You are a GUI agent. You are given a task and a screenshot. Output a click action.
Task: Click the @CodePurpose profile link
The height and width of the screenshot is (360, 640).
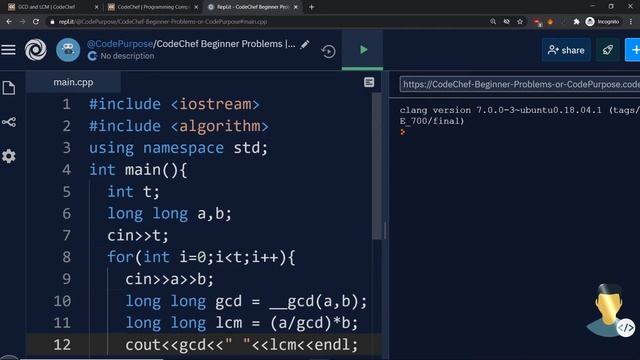(120, 44)
